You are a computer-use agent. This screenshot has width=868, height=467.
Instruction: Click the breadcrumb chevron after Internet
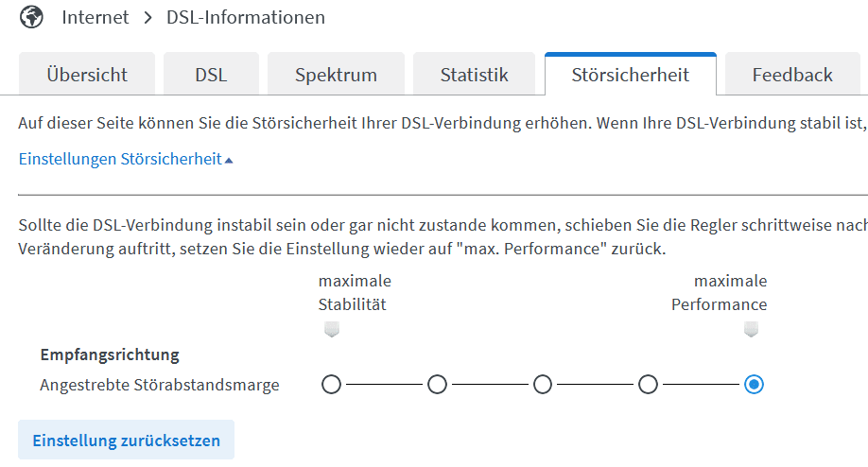click(148, 18)
